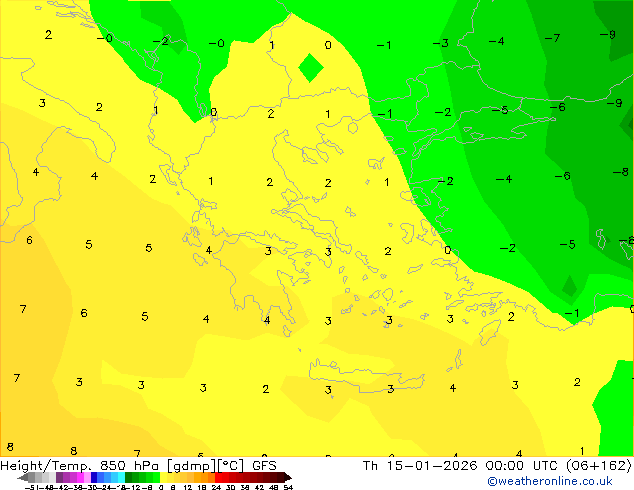634x490 pixels.
Task: Select the '(06+162)' forecast run label
Action: click(598, 466)
